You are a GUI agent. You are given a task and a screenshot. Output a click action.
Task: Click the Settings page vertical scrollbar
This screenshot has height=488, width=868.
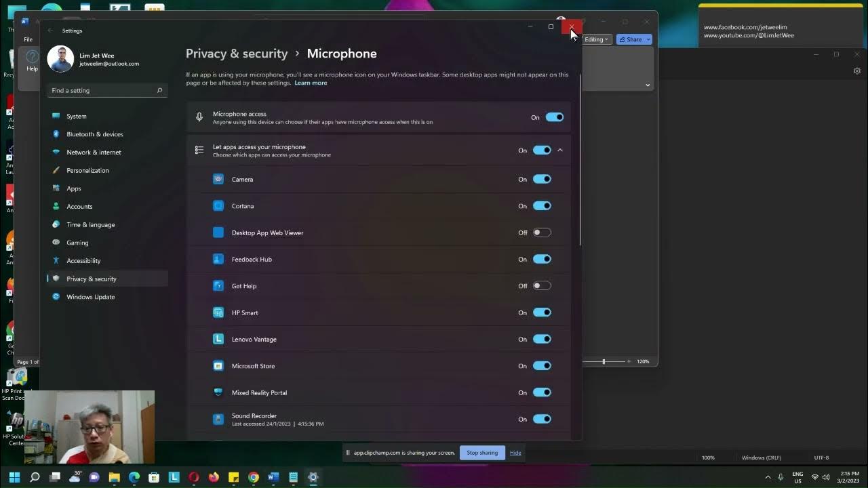[x=580, y=161]
